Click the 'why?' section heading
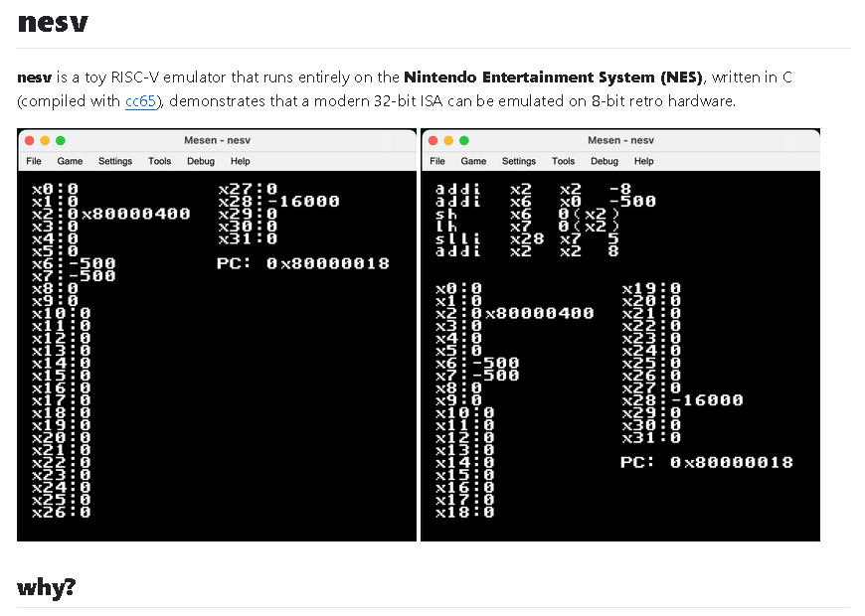 click(47, 587)
